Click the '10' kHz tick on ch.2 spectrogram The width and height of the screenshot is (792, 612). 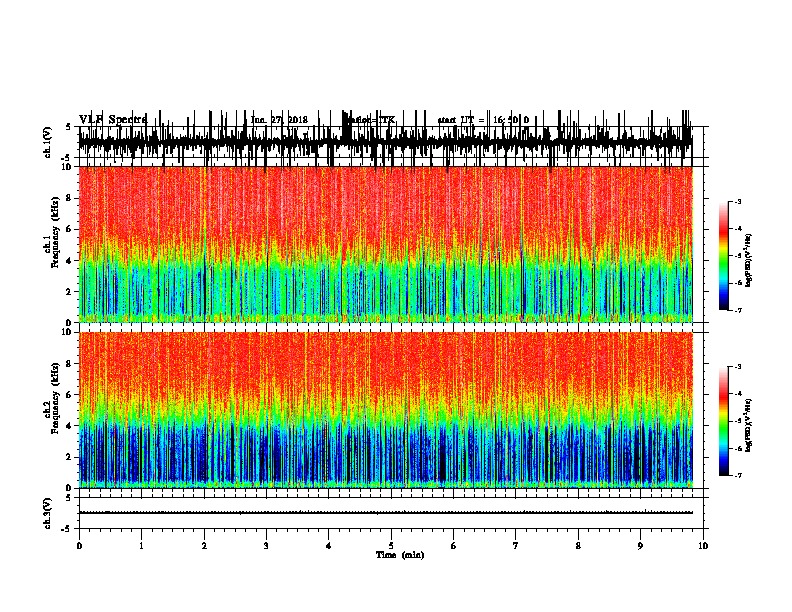[x=67, y=332]
